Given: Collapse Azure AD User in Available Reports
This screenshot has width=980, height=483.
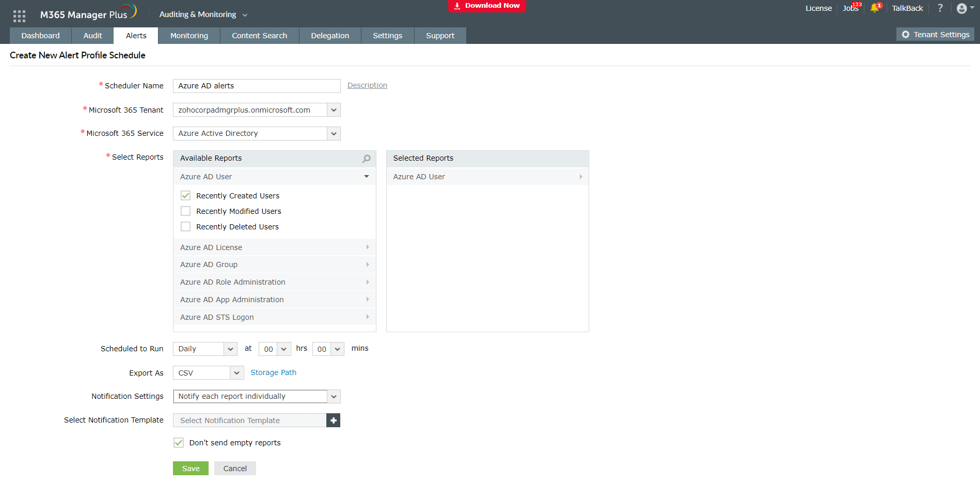Looking at the screenshot, I should coord(275,177).
